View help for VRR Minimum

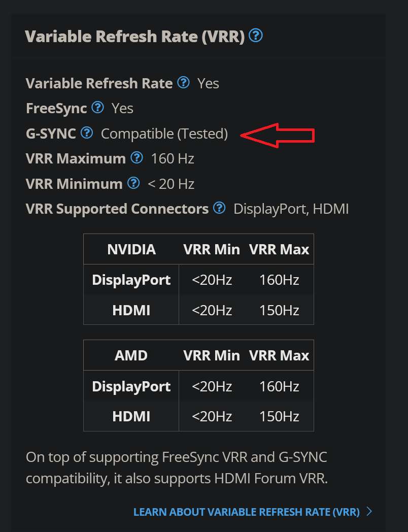pos(133,183)
